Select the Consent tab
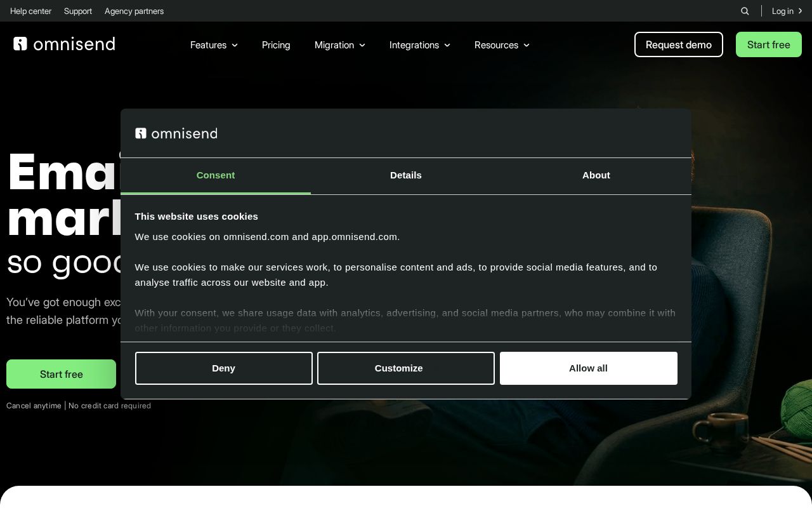This screenshot has width=812, height=508. (x=216, y=175)
